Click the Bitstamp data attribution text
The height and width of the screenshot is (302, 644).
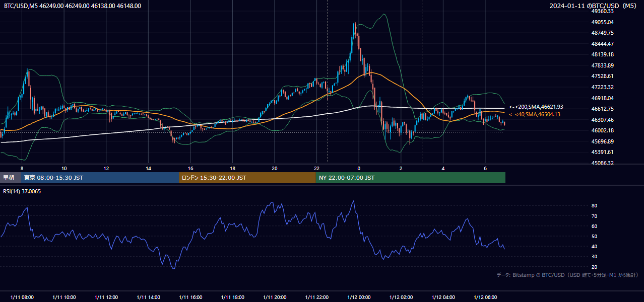click(x=567, y=275)
